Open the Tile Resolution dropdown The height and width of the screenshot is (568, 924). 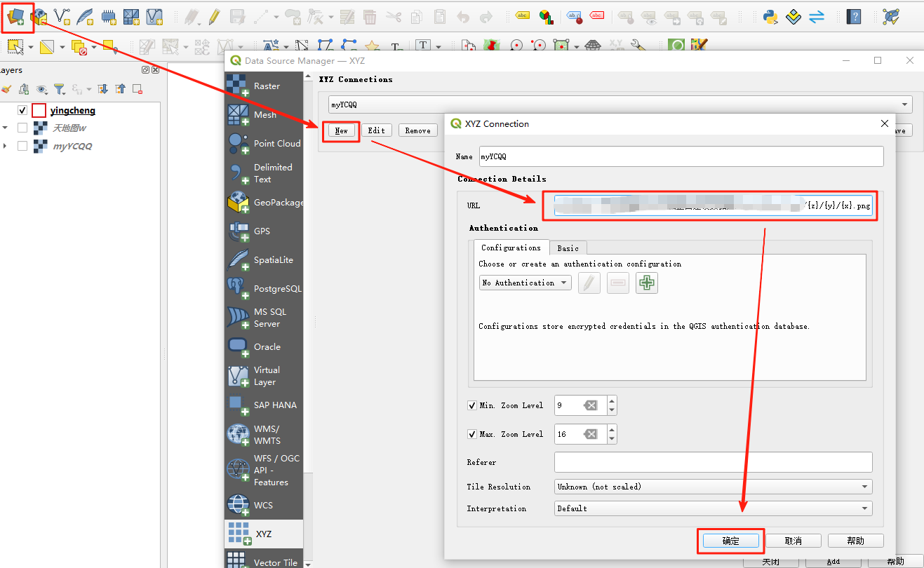click(x=713, y=487)
